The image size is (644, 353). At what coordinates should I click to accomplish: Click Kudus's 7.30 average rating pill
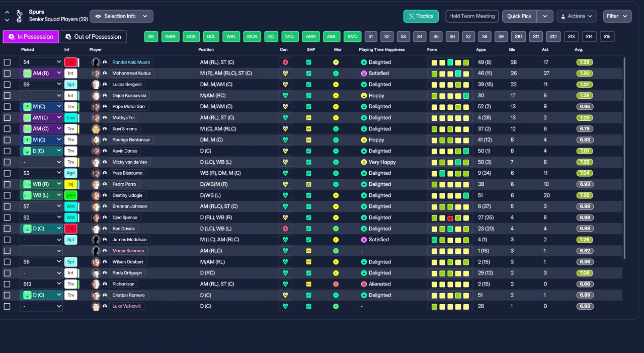(x=585, y=74)
